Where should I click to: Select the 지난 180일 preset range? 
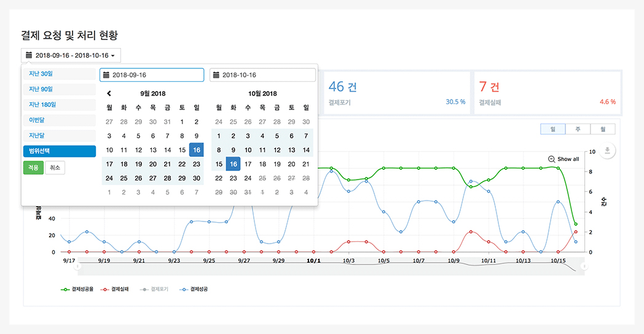tap(59, 105)
